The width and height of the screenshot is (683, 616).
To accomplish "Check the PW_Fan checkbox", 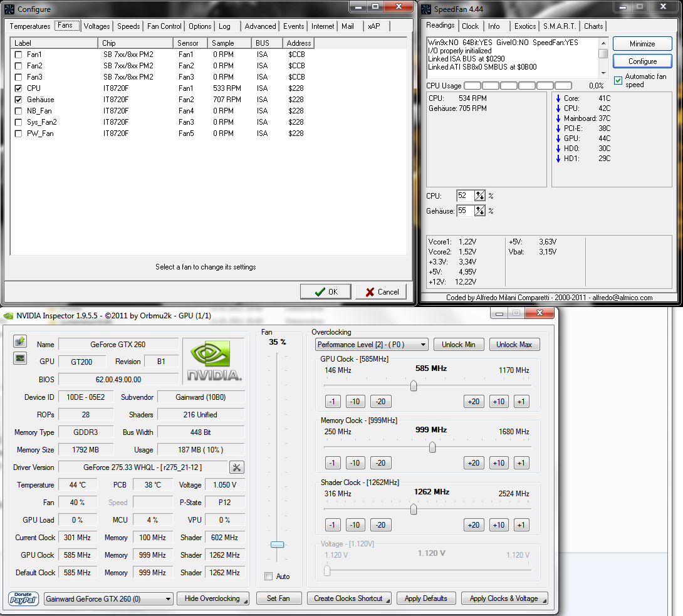I will 18,133.
